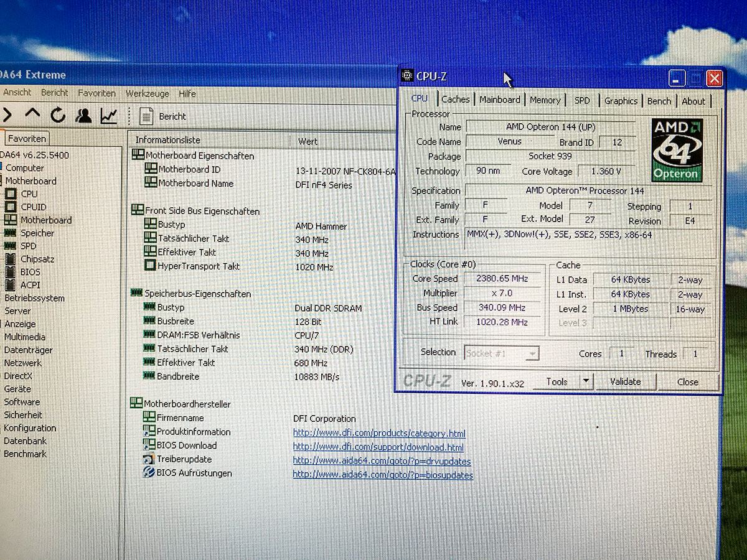Click the BIOS Aufrüstungen row icon
The height and width of the screenshot is (560, 747).
[x=148, y=473]
